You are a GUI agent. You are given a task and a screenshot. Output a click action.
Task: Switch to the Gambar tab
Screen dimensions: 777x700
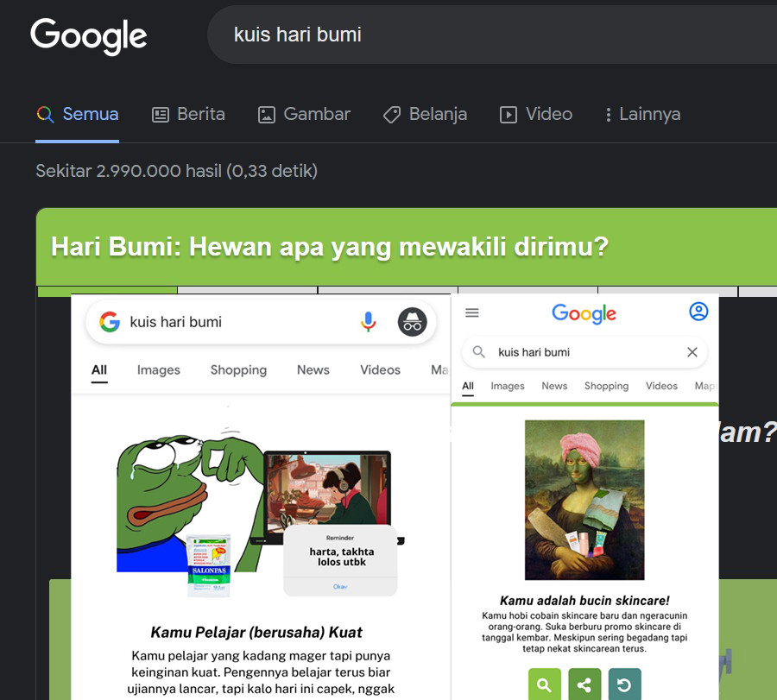[x=304, y=115]
